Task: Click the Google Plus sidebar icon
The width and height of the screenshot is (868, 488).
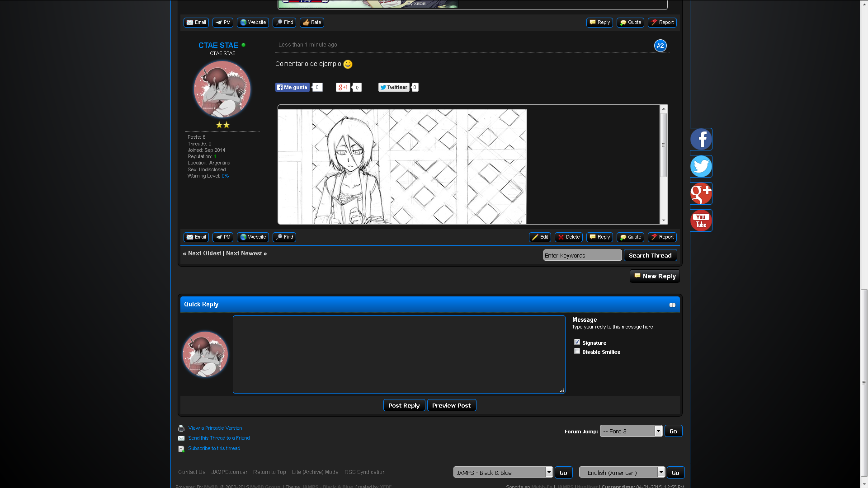Action: pyautogui.click(x=701, y=193)
